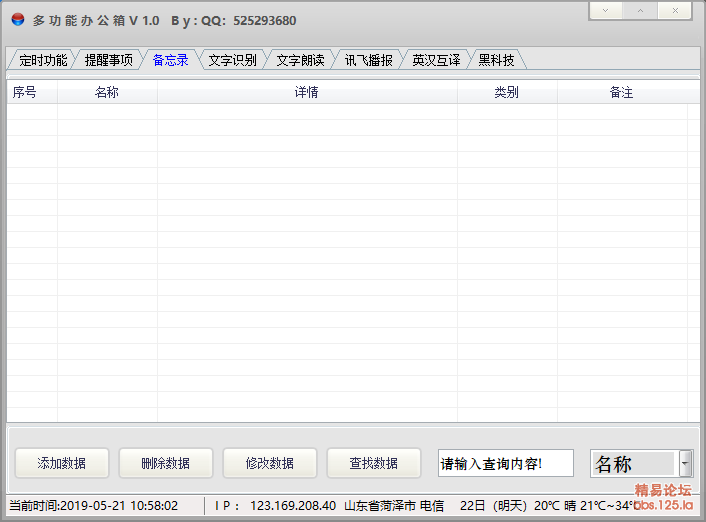706x522 pixels.
Task: Click the 类别 column header
Action: 507,92
